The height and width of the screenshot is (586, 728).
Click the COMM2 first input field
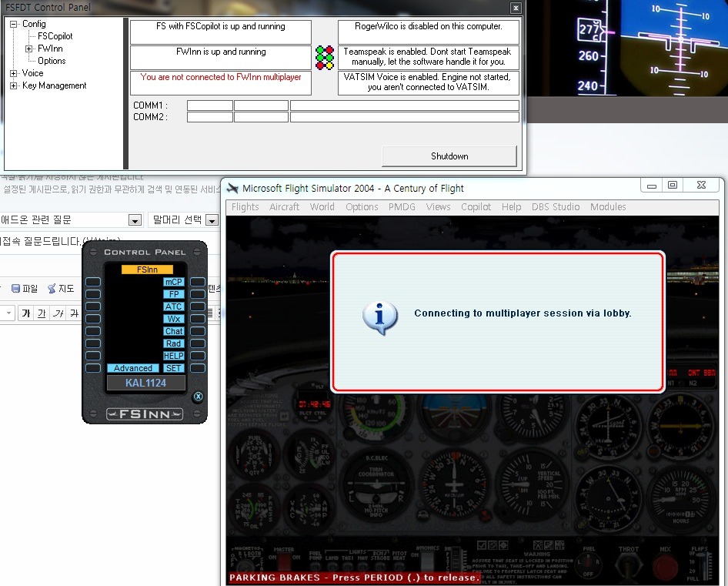(x=210, y=117)
